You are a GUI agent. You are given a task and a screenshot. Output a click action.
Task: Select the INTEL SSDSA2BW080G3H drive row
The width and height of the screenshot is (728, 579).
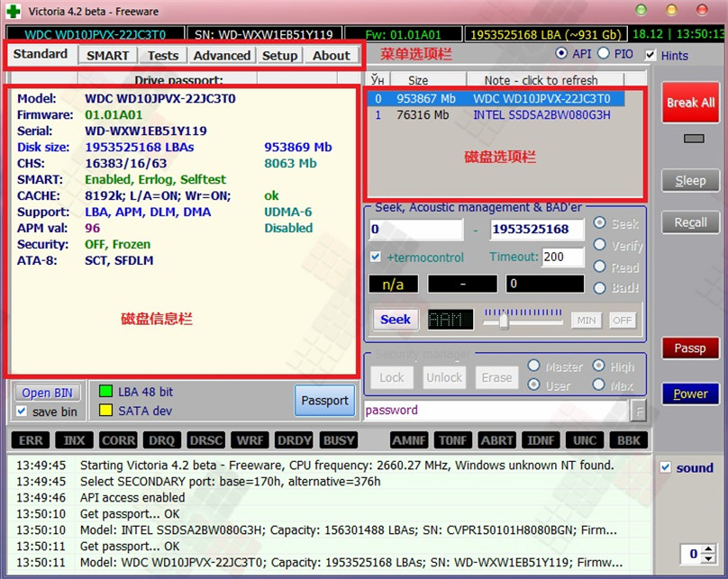pyautogui.click(x=496, y=115)
